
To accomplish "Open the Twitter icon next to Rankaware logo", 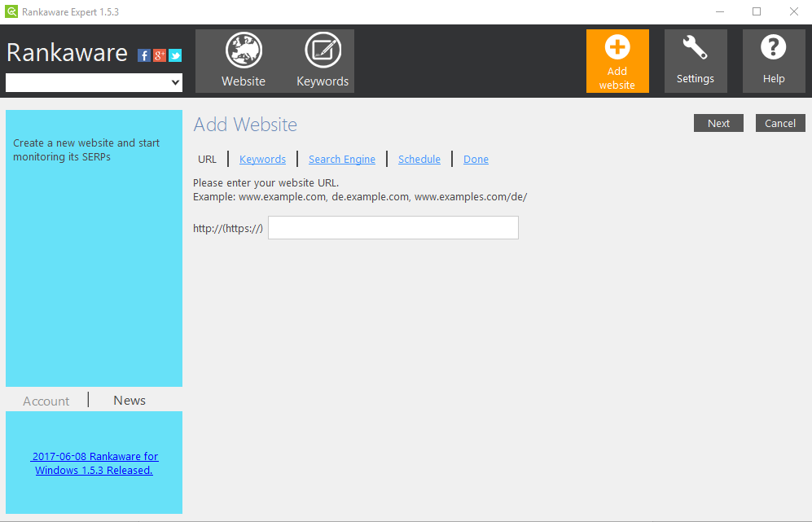I will pyautogui.click(x=175, y=55).
